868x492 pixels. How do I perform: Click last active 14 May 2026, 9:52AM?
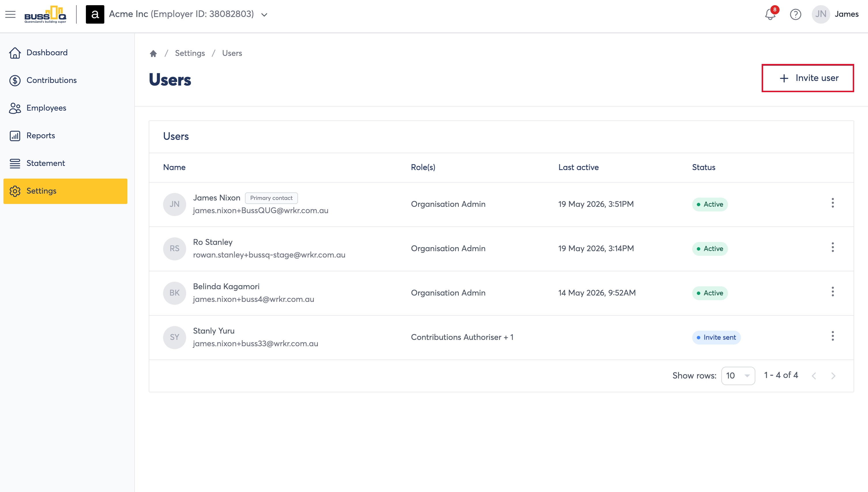coord(597,293)
